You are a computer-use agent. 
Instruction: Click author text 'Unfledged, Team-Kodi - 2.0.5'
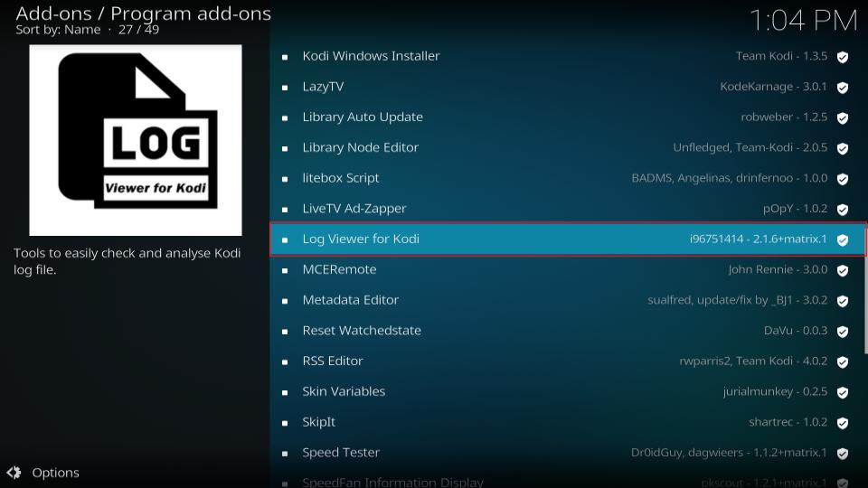[750, 147]
